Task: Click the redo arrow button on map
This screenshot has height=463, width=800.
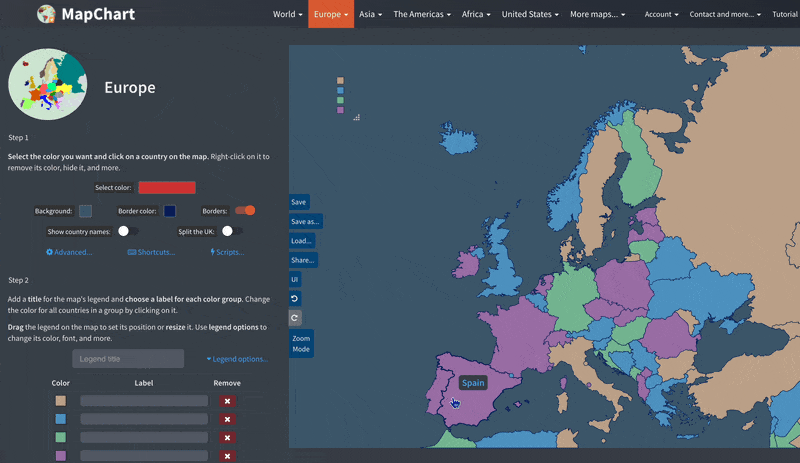Action: click(x=294, y=318)
